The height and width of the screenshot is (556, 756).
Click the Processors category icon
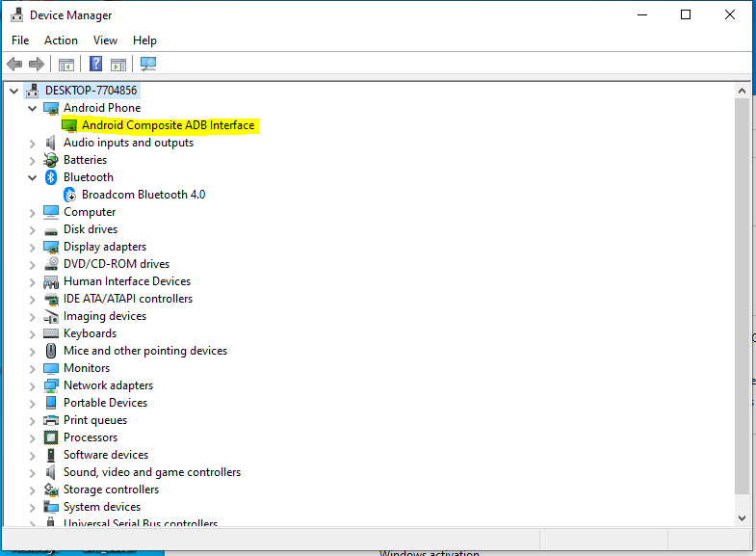(x=51, y=437)
